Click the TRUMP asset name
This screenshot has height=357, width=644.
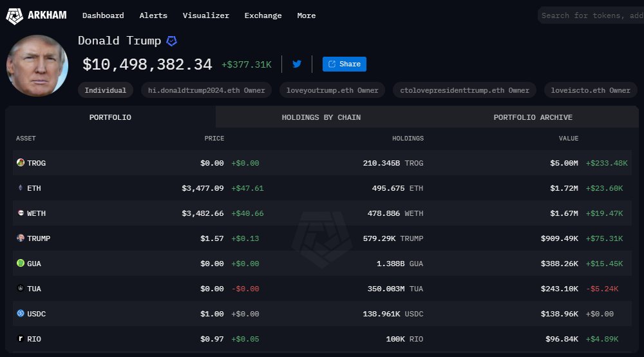(39, 238)
